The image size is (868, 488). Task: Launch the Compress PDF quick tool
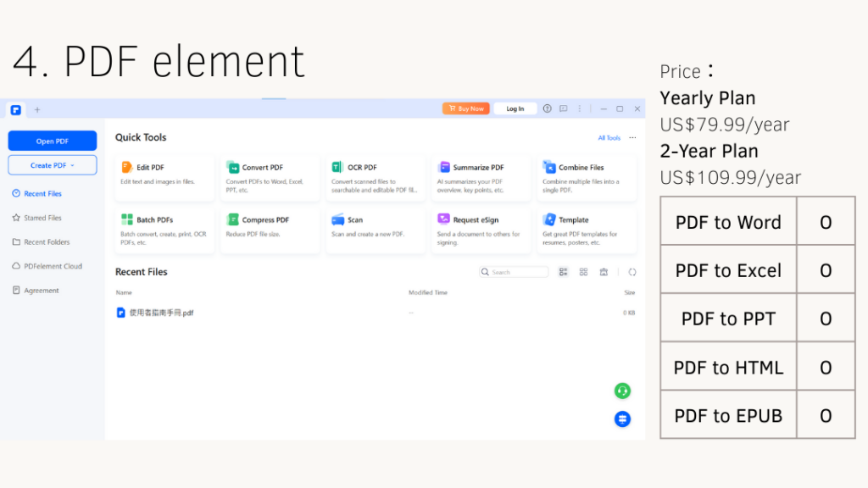click(270, 230)
